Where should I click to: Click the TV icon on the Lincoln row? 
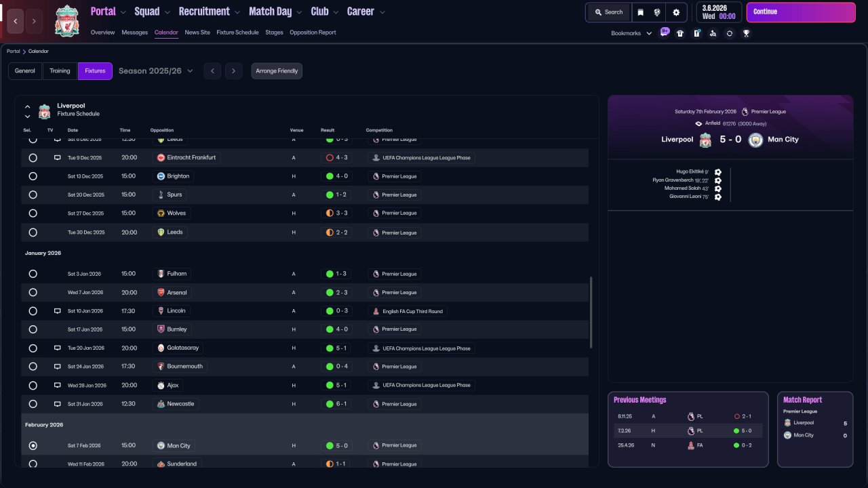coord(58,311)
